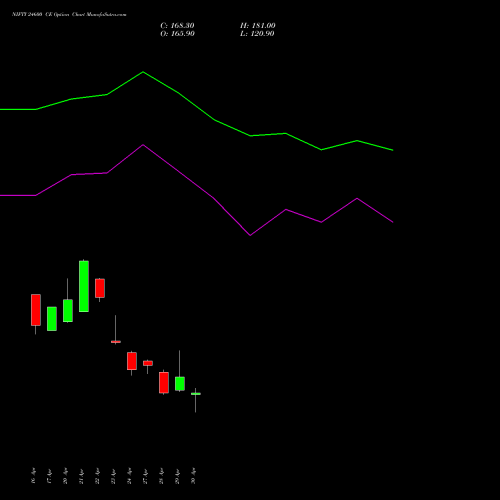Click the red candle above 28 Apr
Screen dimensions: 500x500
pos(164,383)
